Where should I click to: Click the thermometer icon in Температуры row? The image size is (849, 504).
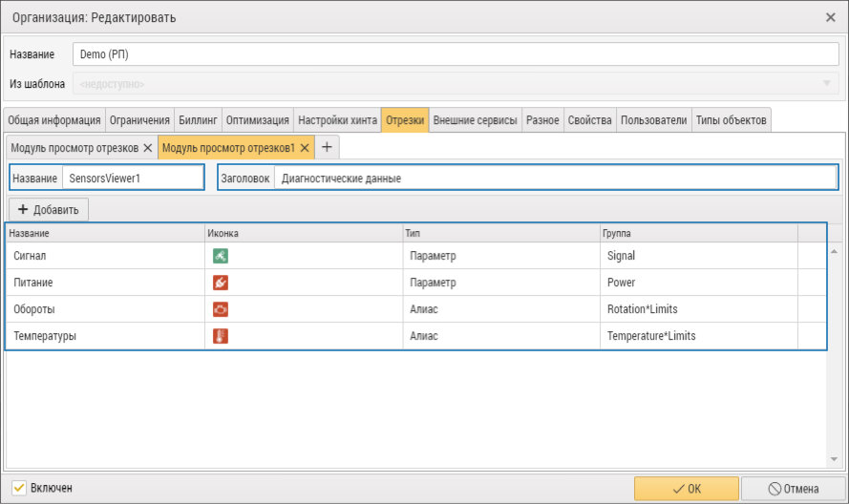pos(221,336)
